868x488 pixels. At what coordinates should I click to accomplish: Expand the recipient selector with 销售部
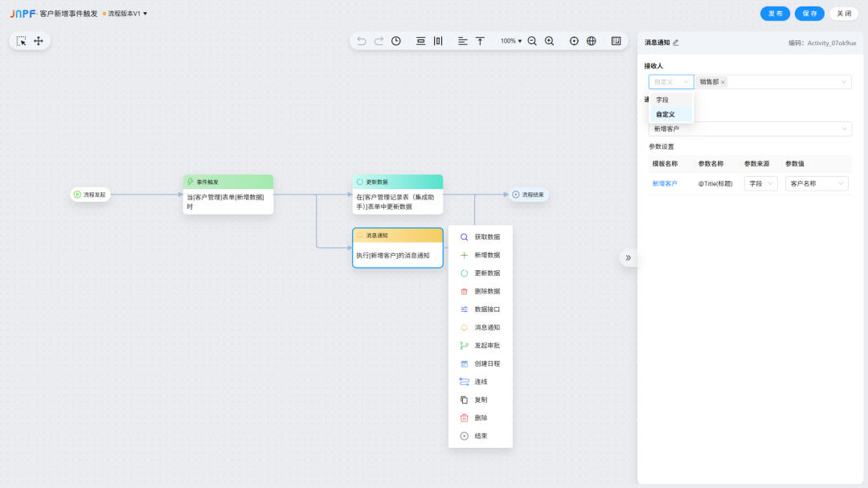[773, 82]
